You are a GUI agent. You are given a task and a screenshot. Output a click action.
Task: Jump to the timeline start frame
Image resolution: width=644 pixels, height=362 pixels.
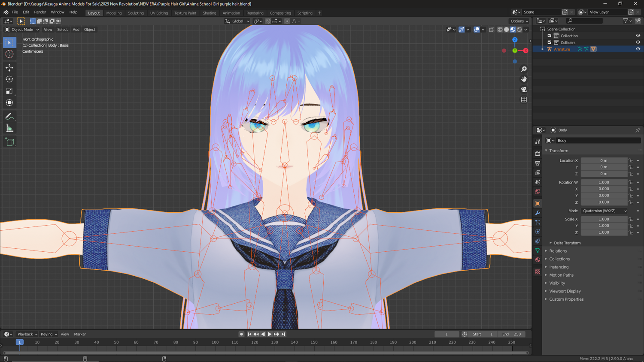tap(249, 334)
